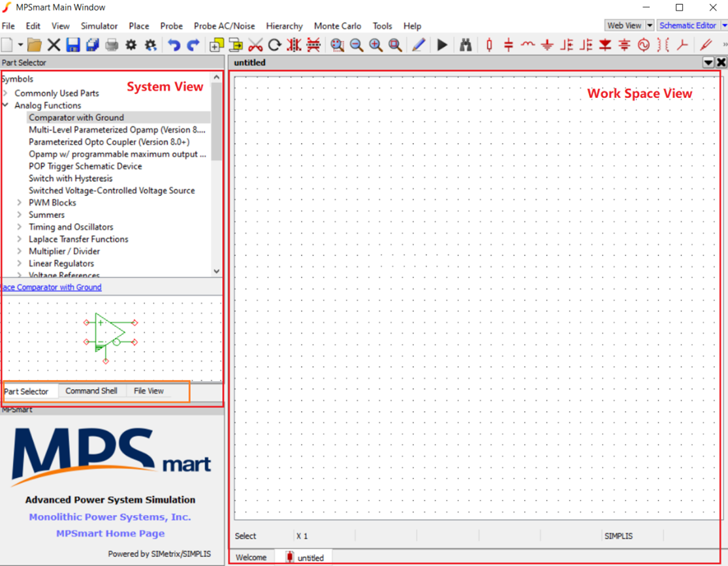Print the schematic using the printer icon
The image size is (728, 566).
pyautogui.click(x=112, y=45)
